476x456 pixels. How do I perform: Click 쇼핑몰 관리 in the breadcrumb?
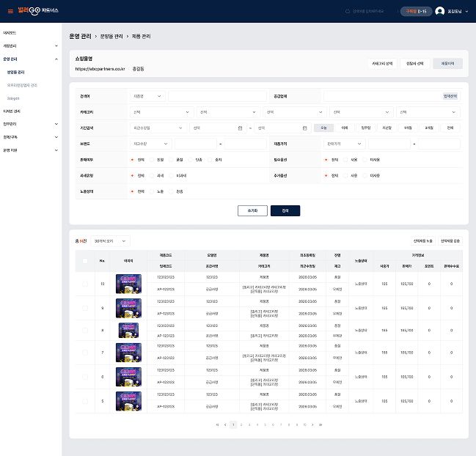pos(111,37)
